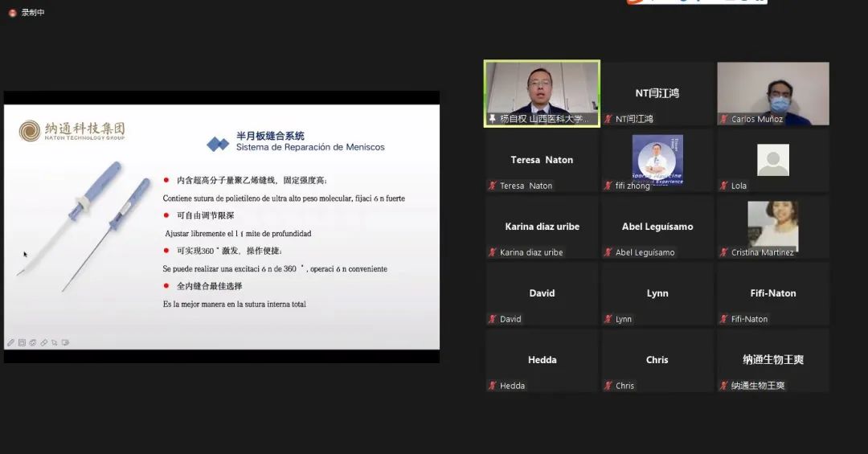Click the large 'Karina diaz uribe' name in tile
The height and width of the screenshot is (454, 868).
542,227
